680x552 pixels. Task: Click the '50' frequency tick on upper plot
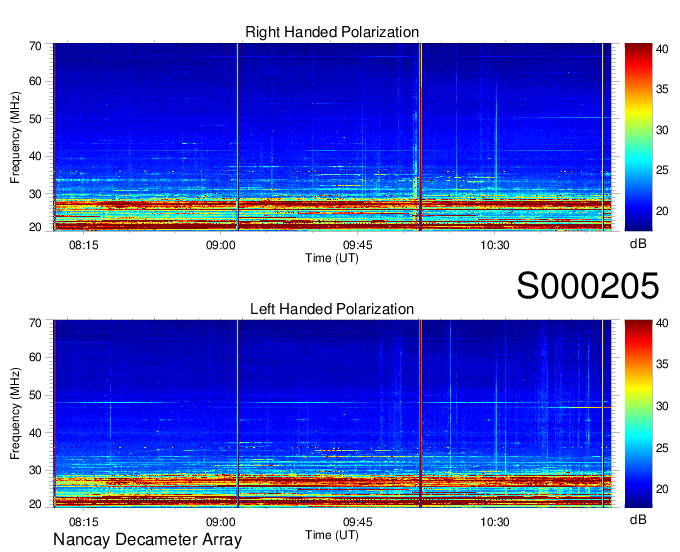(35, 119)
